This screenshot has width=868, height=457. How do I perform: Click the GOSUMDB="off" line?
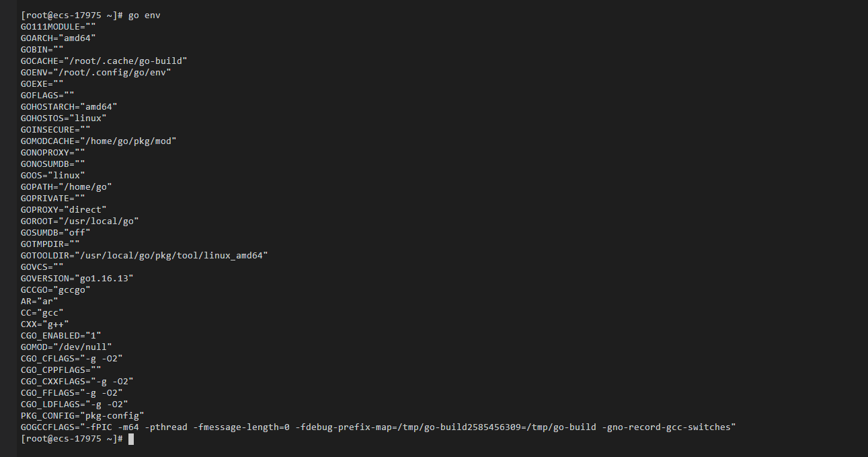56,232
